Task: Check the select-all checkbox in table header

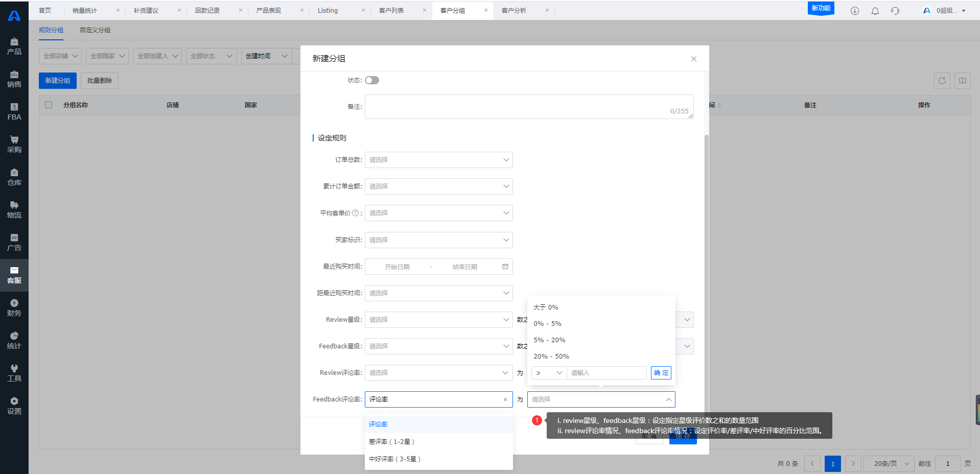Action: click(49, 105)
